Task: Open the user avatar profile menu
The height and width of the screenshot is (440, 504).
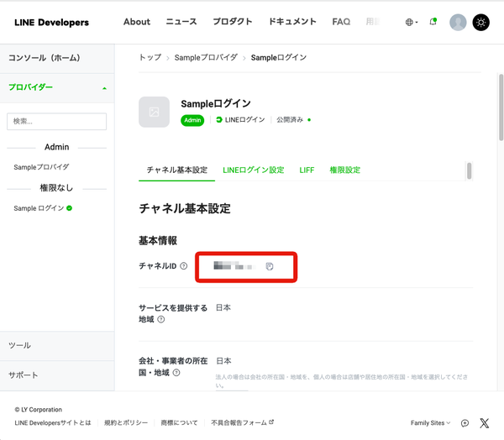Action: pos(458,22)
